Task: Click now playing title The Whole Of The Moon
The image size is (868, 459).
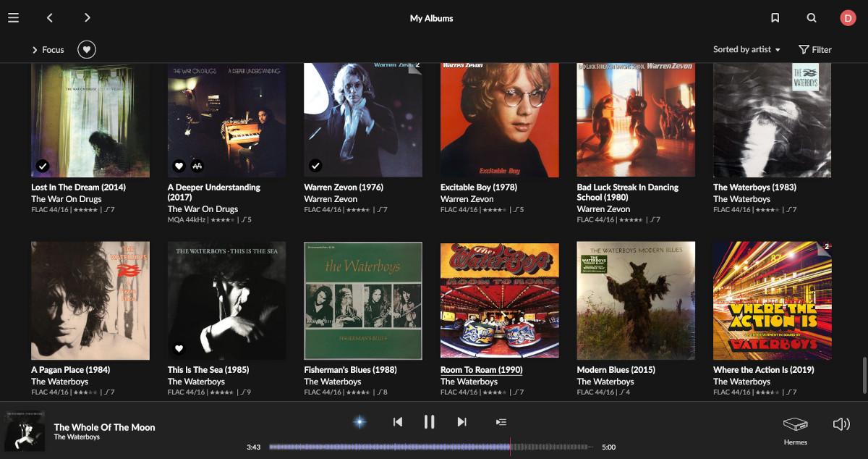Action: pos(104,427)
